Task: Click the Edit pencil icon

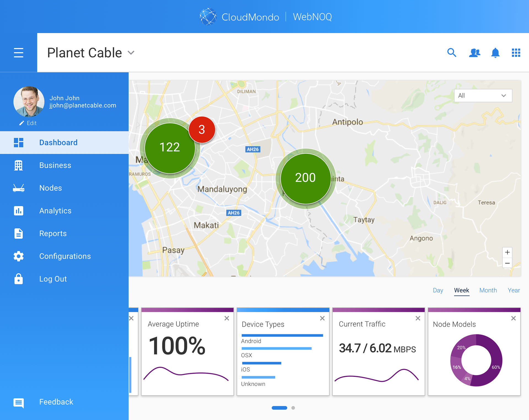Action: click(21, 123)
